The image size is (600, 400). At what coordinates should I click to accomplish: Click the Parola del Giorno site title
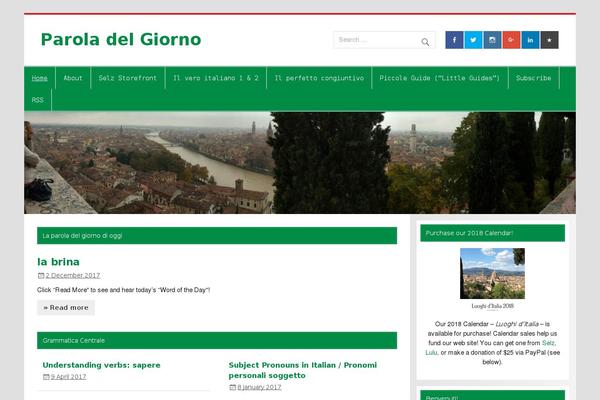point(121,39)
